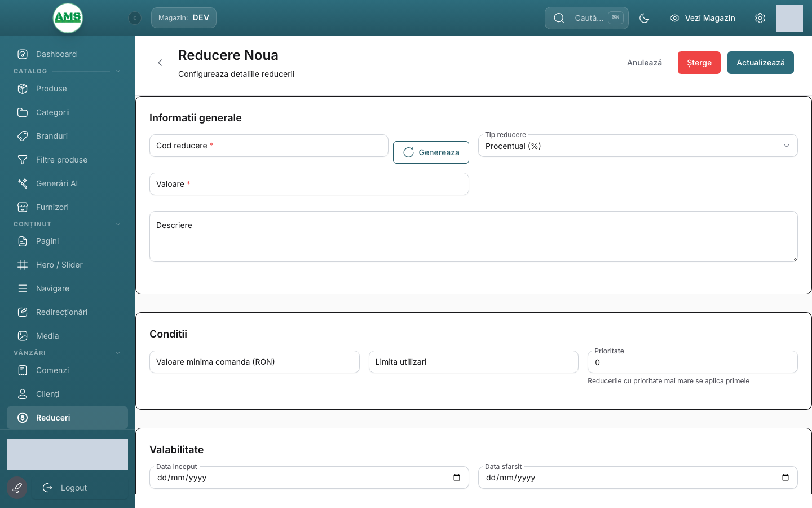Click the Pagini document icon
This screenshot has width=812, height=508.
pyautogui.click(x=23, y=241)
